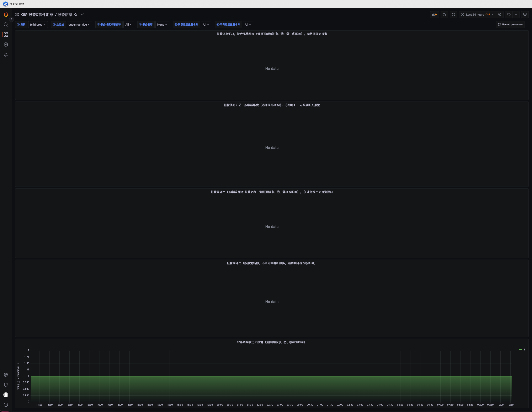Open menu of 按产品线维度 summary panel title
The width and height of the screenshot is (532, 412).
click(272, 34)
